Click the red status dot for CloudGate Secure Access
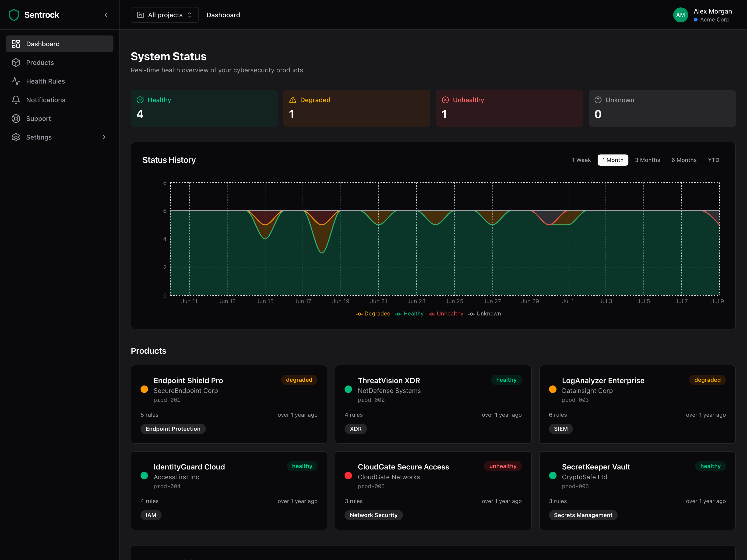Screen dimensions: 747x560 click(x=348, y=476)
